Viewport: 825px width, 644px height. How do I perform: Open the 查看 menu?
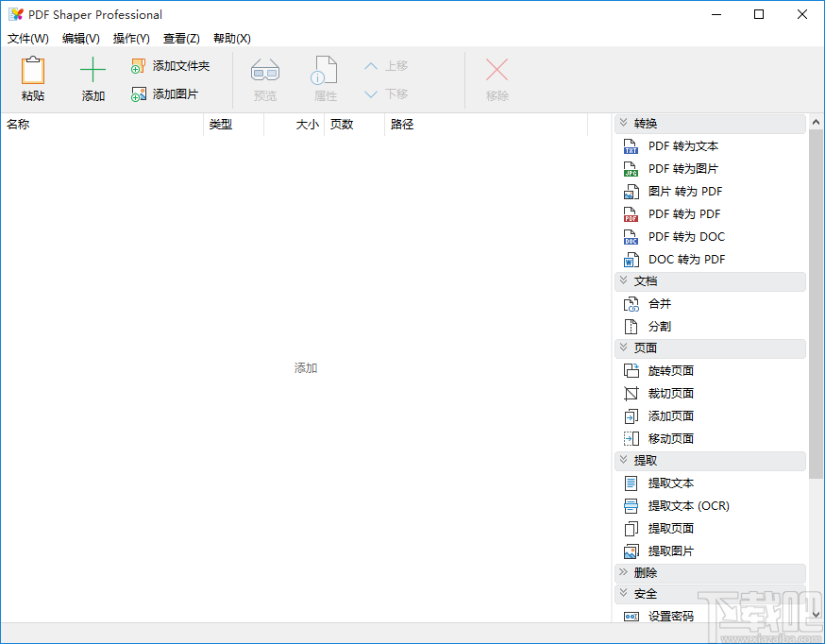(x=181, y=39)
